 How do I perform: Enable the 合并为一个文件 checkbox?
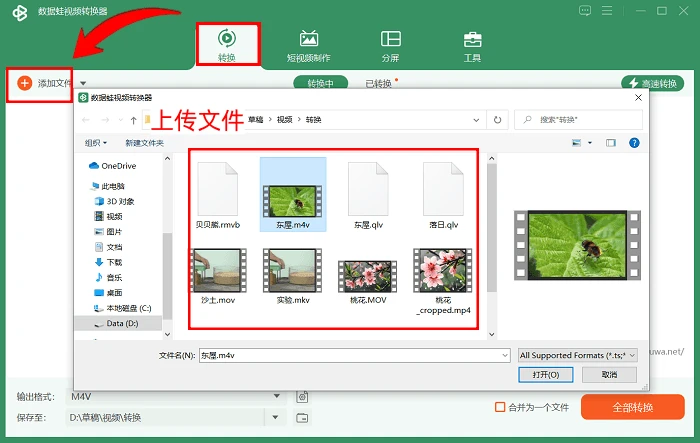(x=500, y=407)
